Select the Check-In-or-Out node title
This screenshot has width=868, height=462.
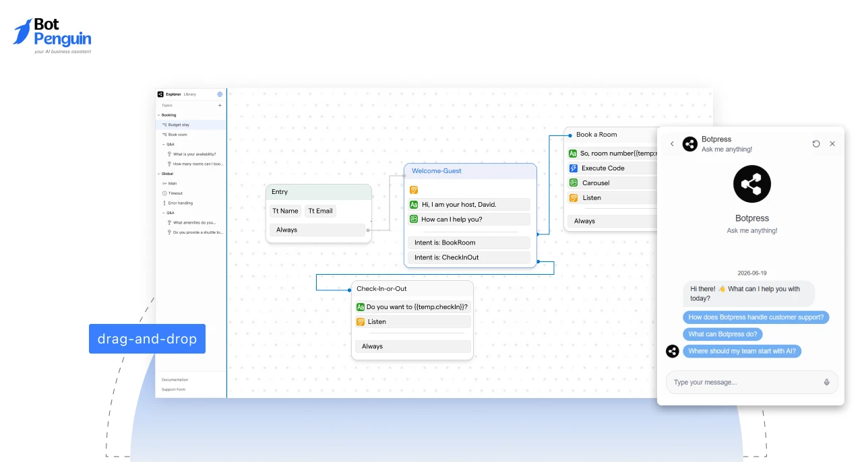[381, 289]
